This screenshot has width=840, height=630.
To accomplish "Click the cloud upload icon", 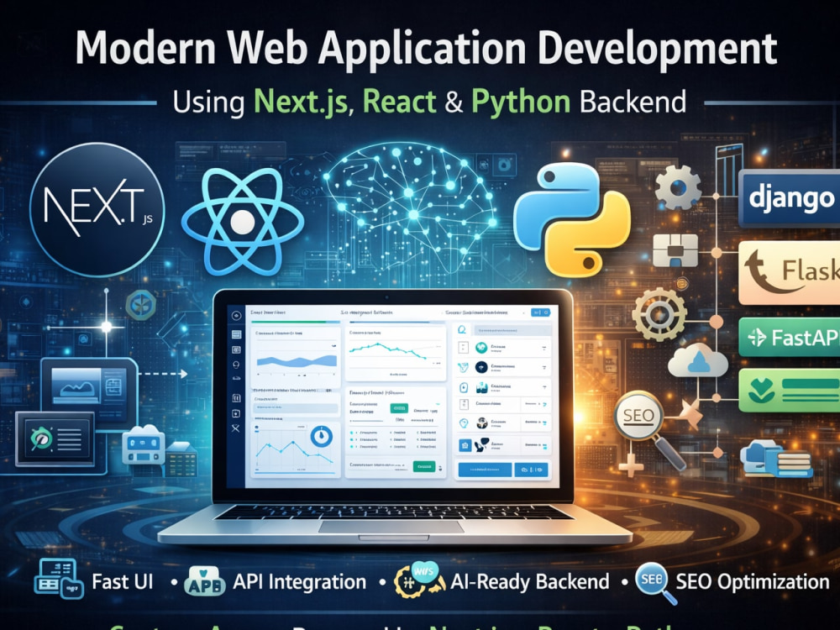I will [x=697, y=360].
